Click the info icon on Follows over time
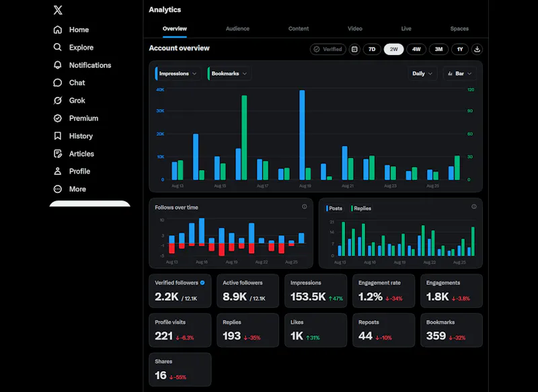Viewport: 538px width, 392px height. pyautogui.click(x=305, y=206)
